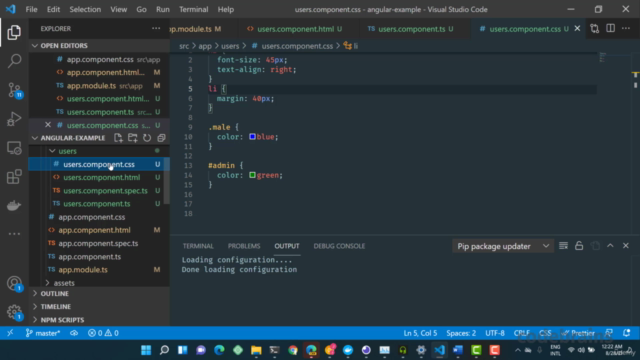The image size is (640, 360).
Task: Switch to PROBLEMS panel tab
Action: (244, 246)
